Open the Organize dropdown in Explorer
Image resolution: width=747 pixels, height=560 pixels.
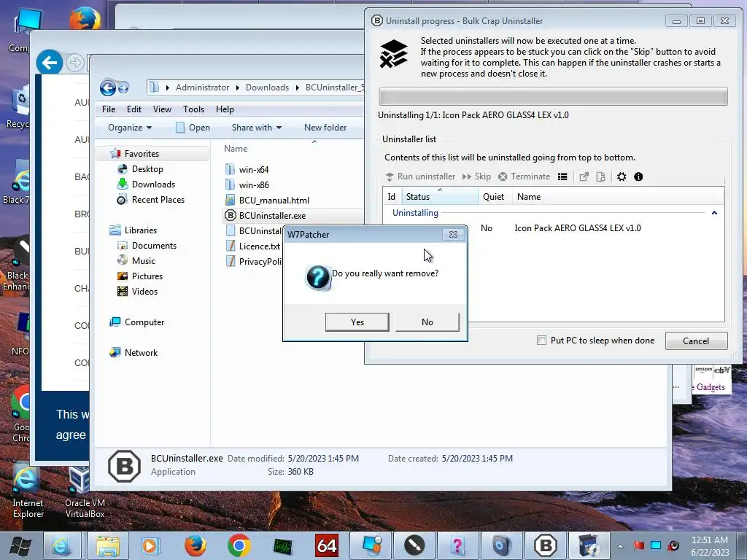[130, 127]
